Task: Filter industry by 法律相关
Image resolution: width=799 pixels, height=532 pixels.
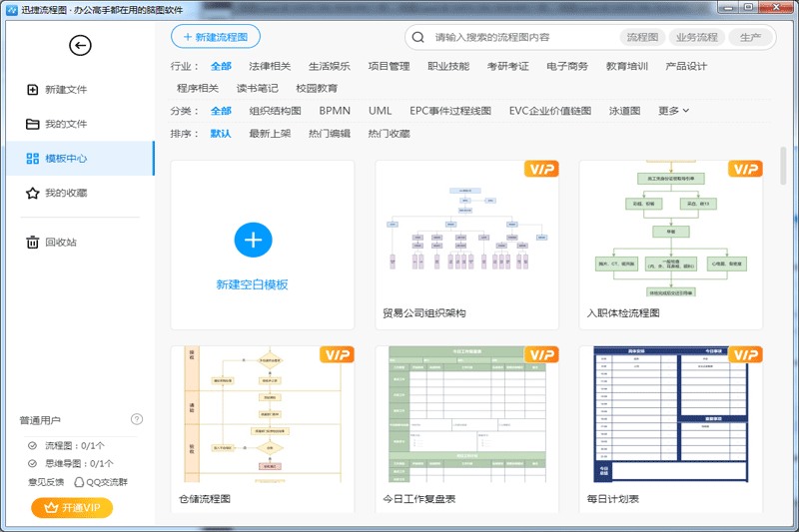Action: pyautogui.click(x=270, y=67)
